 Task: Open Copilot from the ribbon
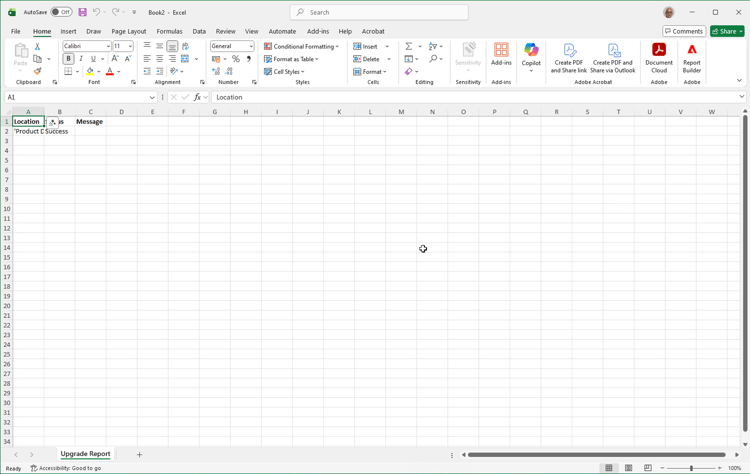(531, 56)
